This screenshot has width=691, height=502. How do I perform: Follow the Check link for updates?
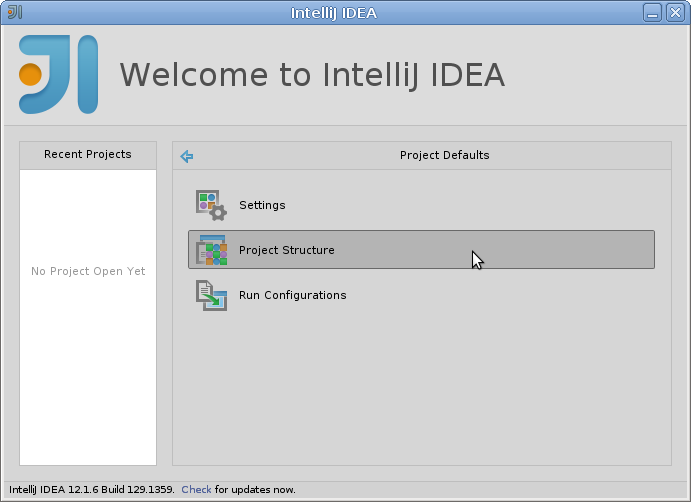[196, 490]
